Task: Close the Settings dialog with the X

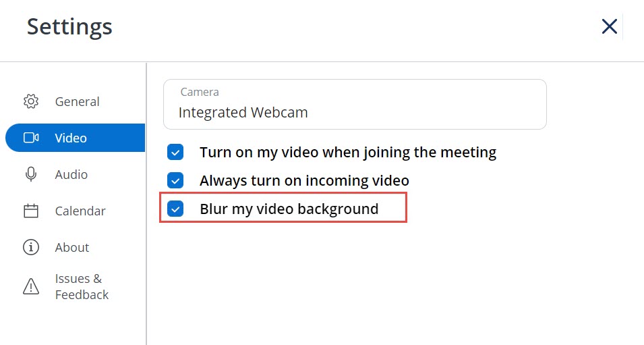Action: pos(609,27)
